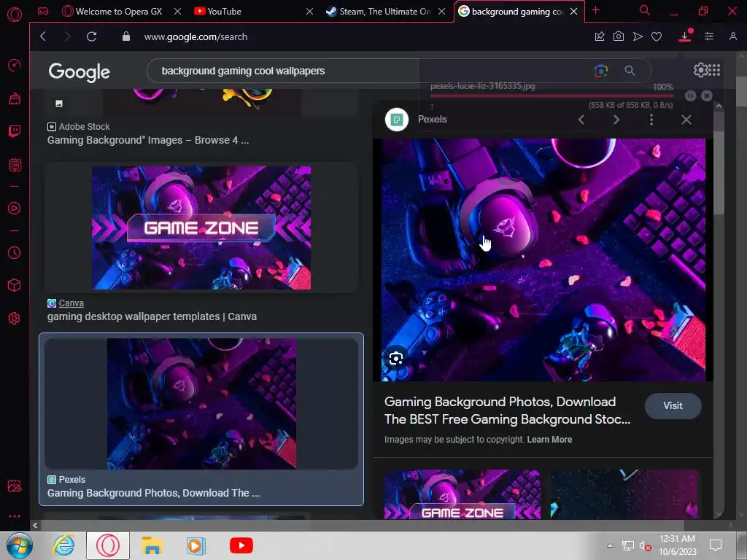Image resolution: width=747 pixels, height=560 pixels.
Task: Click download progress bar
Action: (x=551, y=96)
